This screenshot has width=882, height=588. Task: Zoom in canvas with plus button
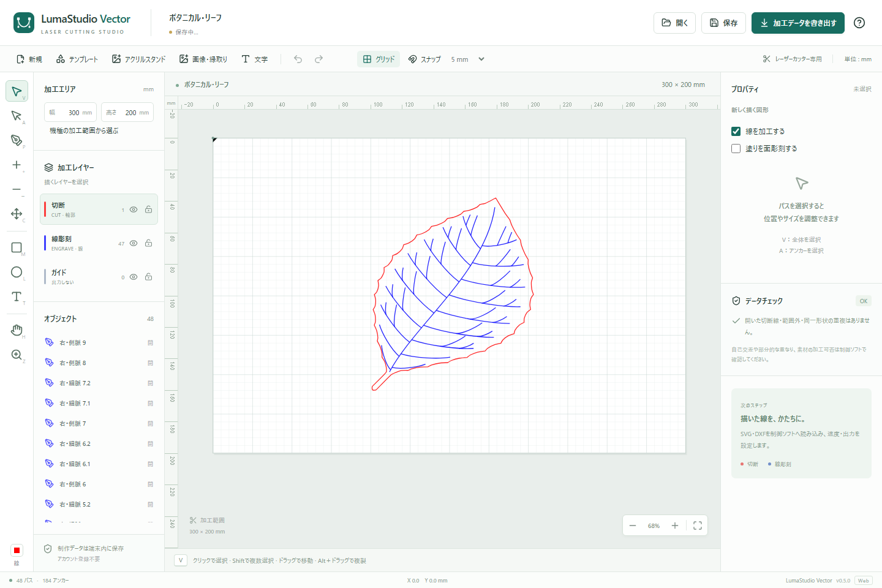[x=675, y=526]
